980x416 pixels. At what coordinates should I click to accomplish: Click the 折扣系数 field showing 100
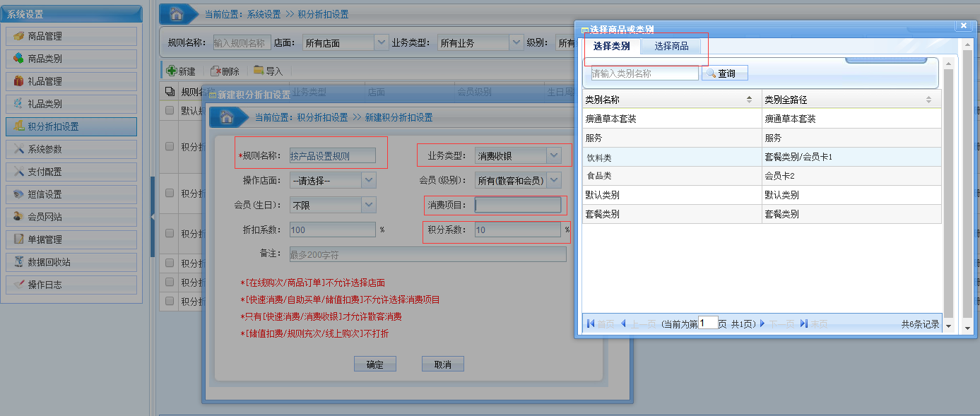pyautogui.click(x=332, y=230)
